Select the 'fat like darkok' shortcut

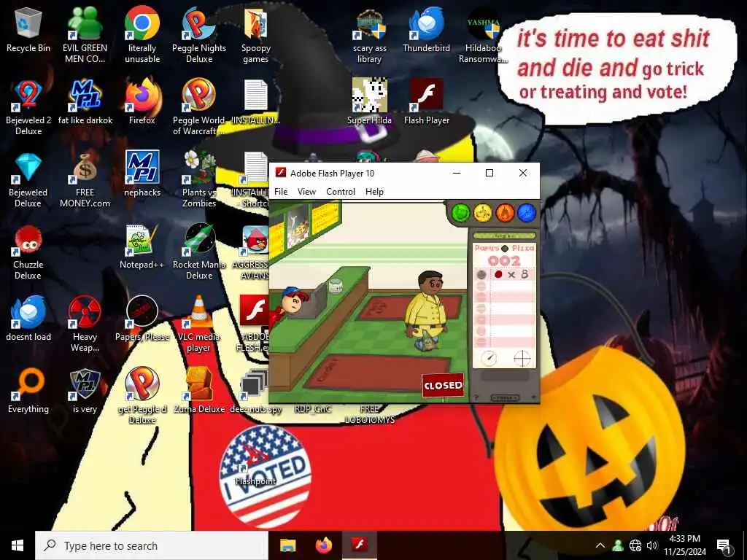coord(85,102)
